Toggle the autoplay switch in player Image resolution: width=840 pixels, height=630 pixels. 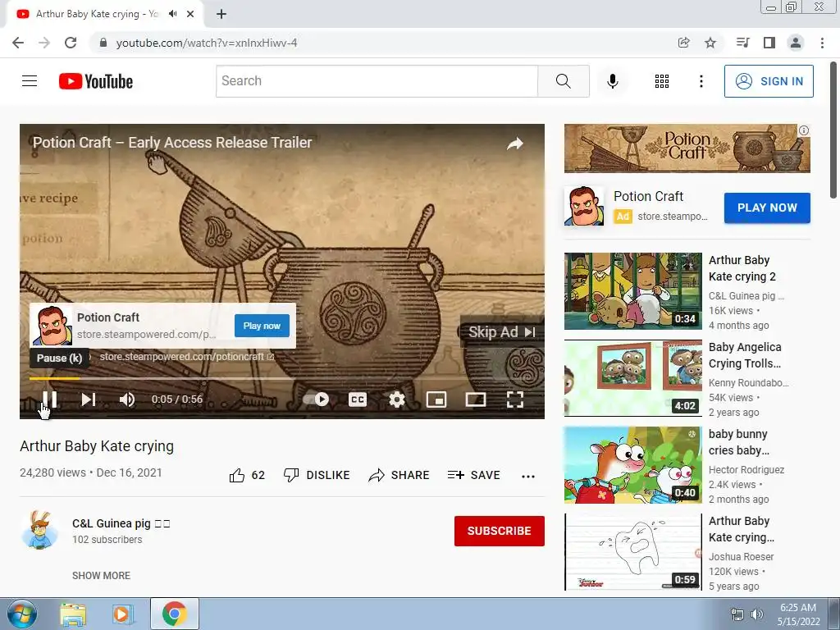click(316, 399)
